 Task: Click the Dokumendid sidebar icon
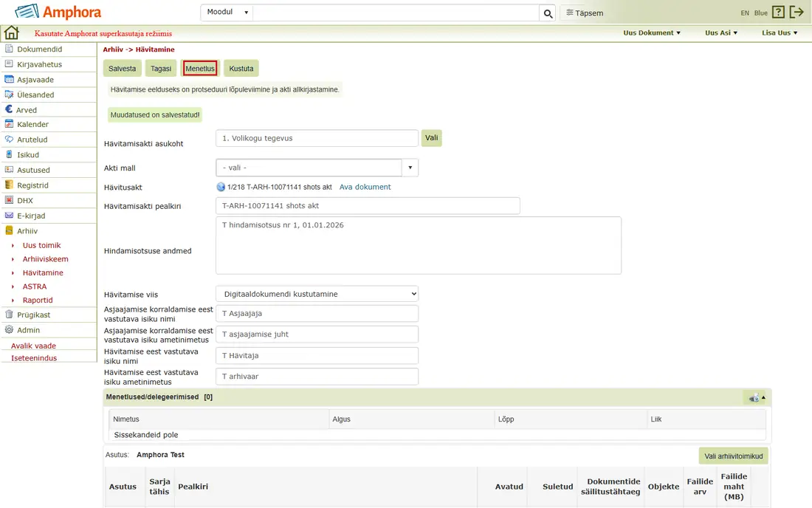(x=9, y=49)
